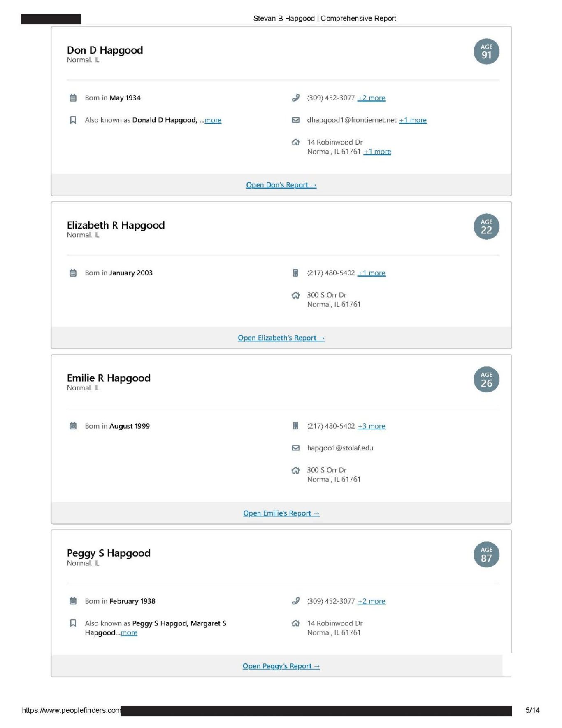562x728 pixels.
Task: Expand Don's additional aliases with more link
Action: (213, 120)
